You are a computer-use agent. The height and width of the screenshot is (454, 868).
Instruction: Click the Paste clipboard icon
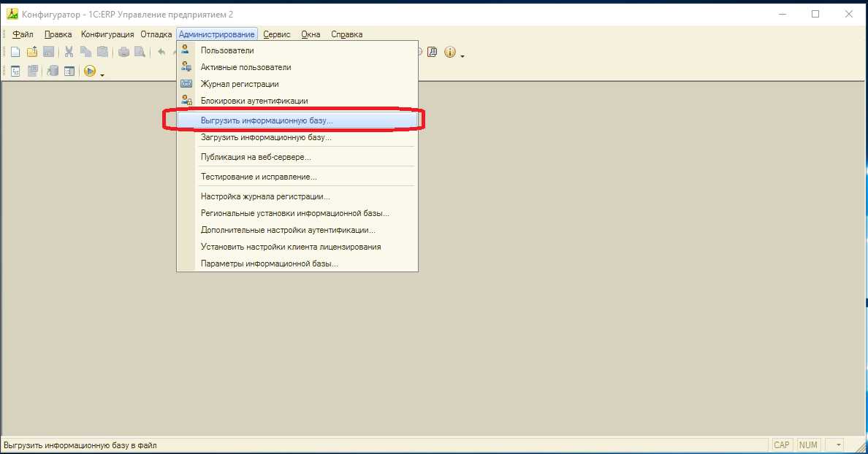click(x=102, y=52)
